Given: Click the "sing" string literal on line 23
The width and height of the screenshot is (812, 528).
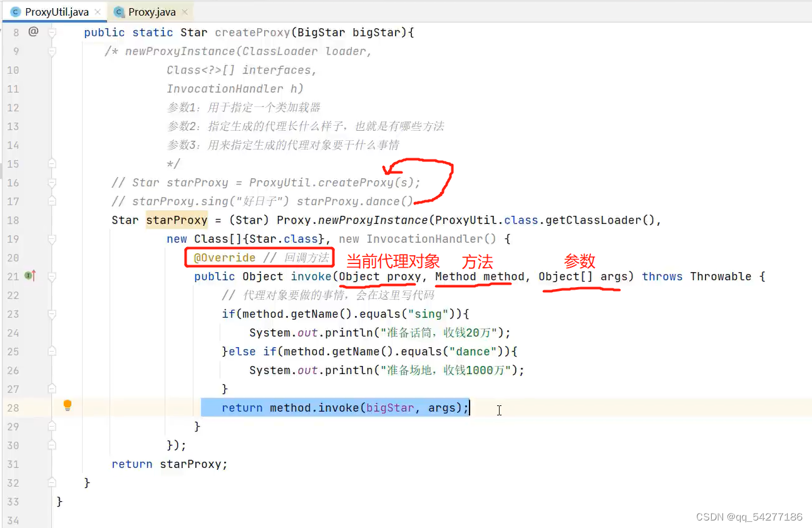Looking at the screenshot, I should [428, 314].
